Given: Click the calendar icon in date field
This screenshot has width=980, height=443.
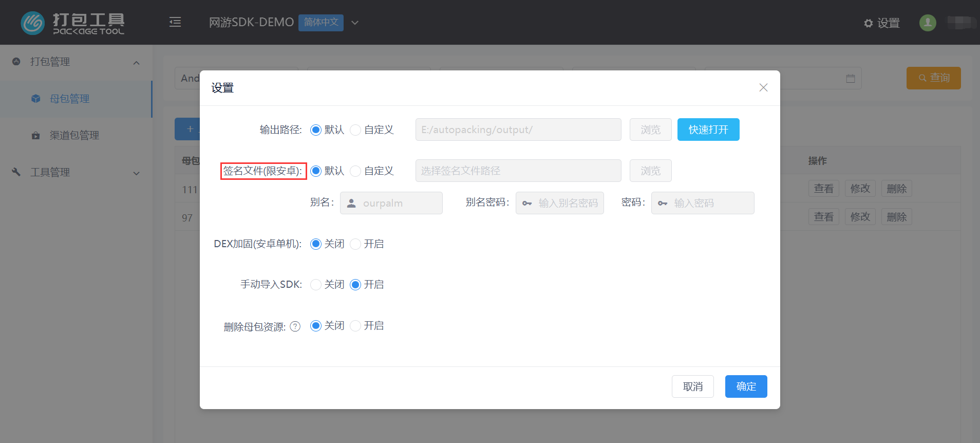Looking at the screenshot, I should pos(851,79).
